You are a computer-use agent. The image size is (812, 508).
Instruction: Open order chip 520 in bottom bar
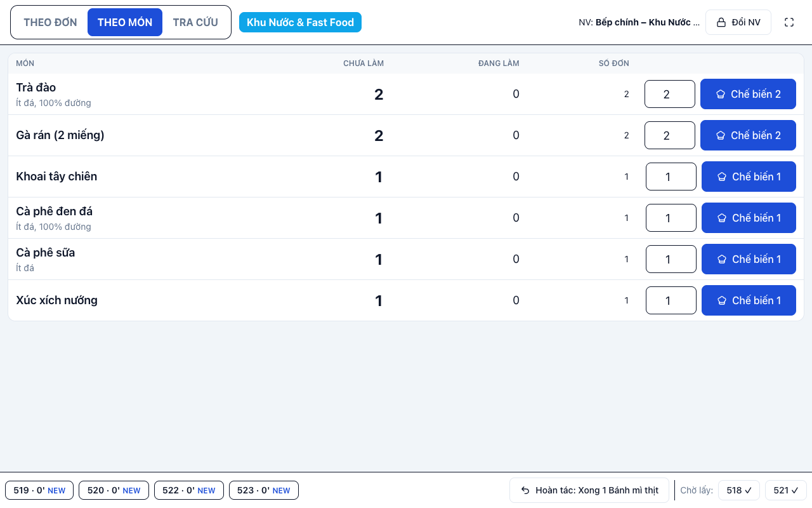tap(114, 490)
